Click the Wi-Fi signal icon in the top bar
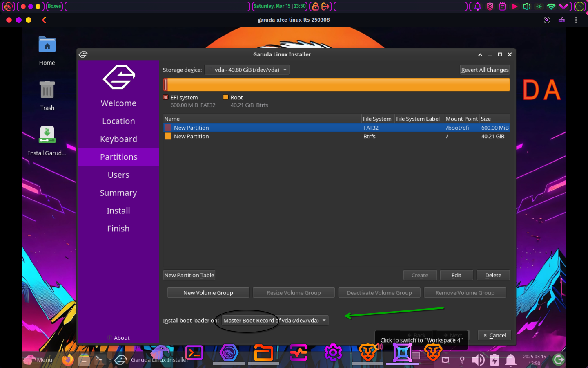This screenshot has width=588, height=368. tap(551, 7)
